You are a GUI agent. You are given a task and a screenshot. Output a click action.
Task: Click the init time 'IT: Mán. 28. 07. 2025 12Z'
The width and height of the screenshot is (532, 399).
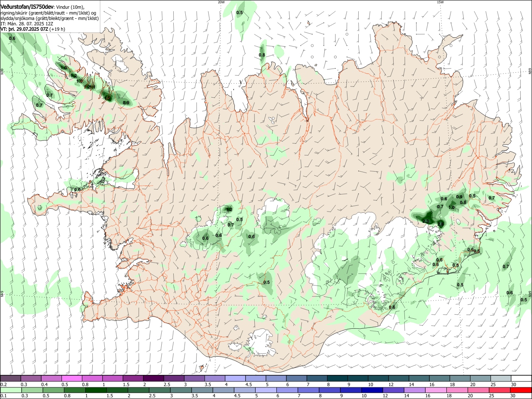[27, 24]
